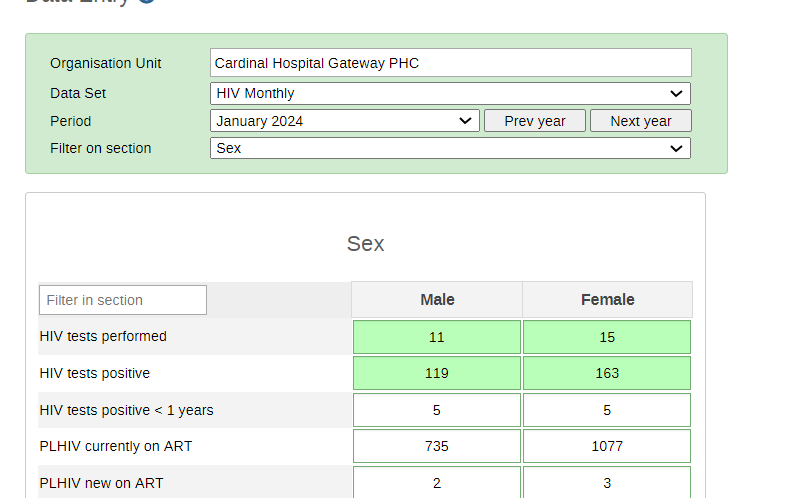
Task: Select Male HIV tests performed cell
Action: pos(437,337)
